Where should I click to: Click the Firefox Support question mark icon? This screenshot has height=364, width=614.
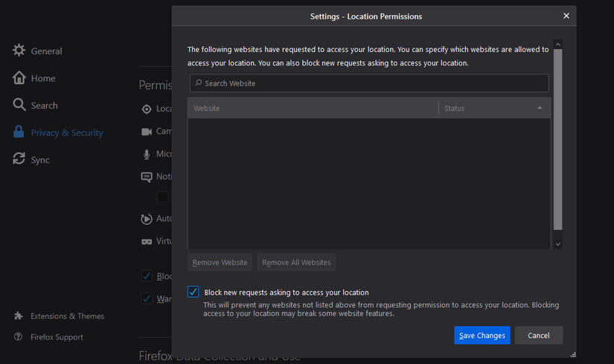(18, 336)
